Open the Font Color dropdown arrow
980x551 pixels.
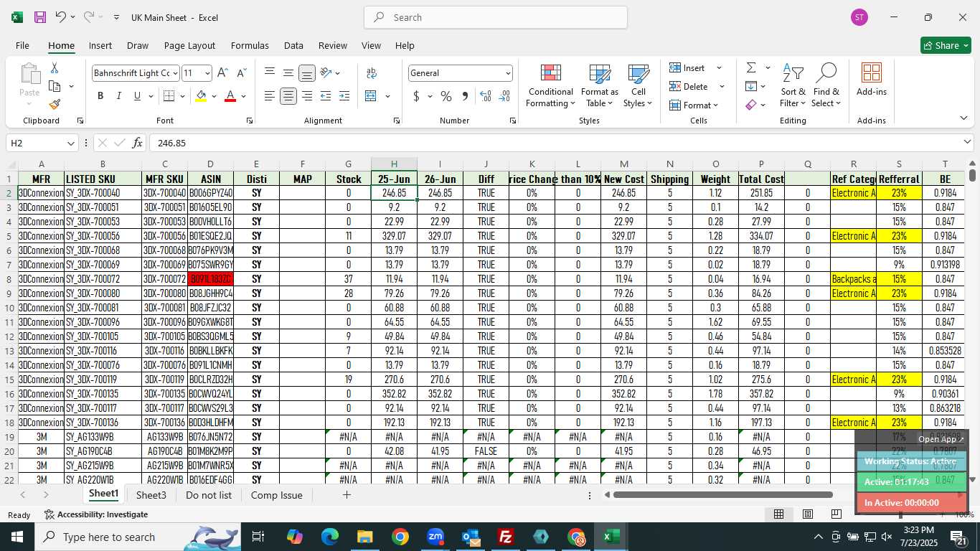tap(243, 96)
